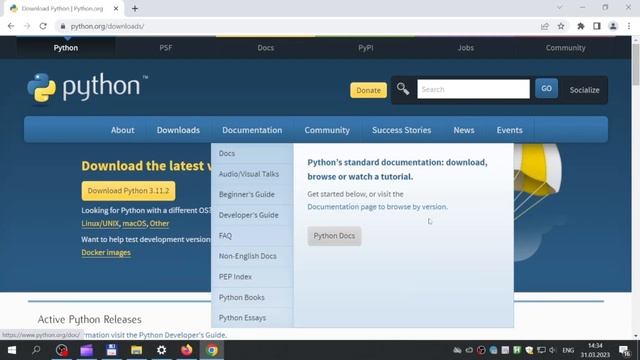Open the About menu

pyautogui.click(x=122, y=130)
